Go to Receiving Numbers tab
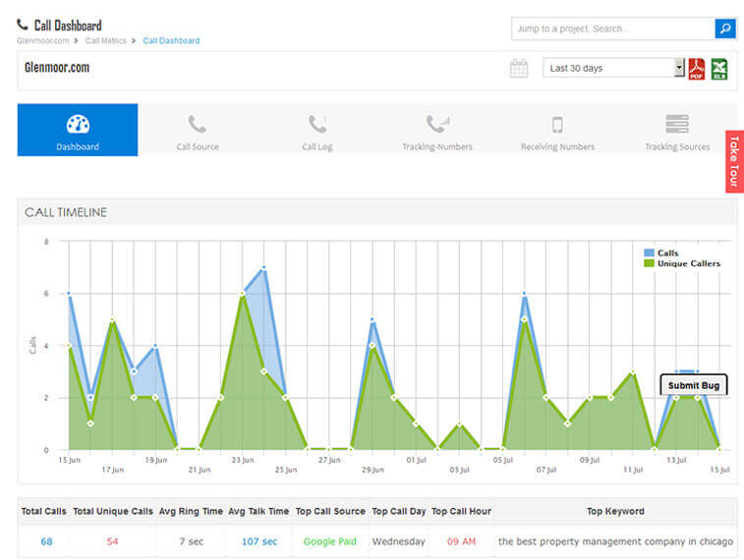This screenshot has width=744, height=560. pyautogui.click(x=557, y=132)
